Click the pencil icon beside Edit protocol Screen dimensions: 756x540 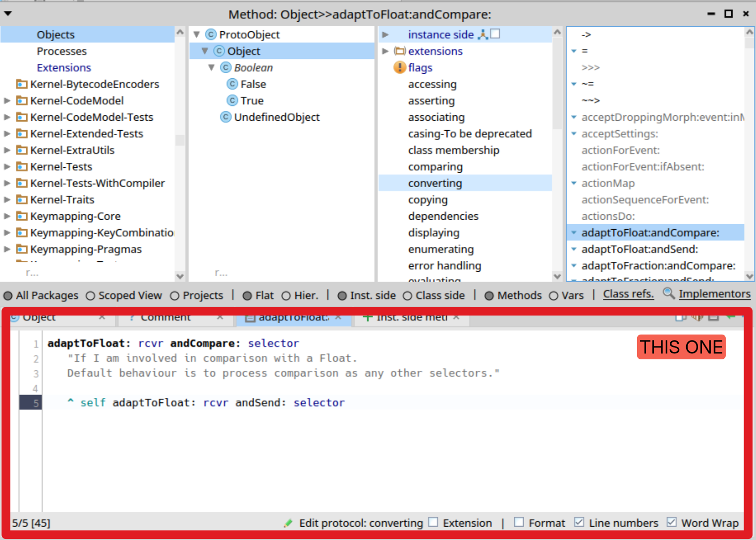click(x=288, y=523)
